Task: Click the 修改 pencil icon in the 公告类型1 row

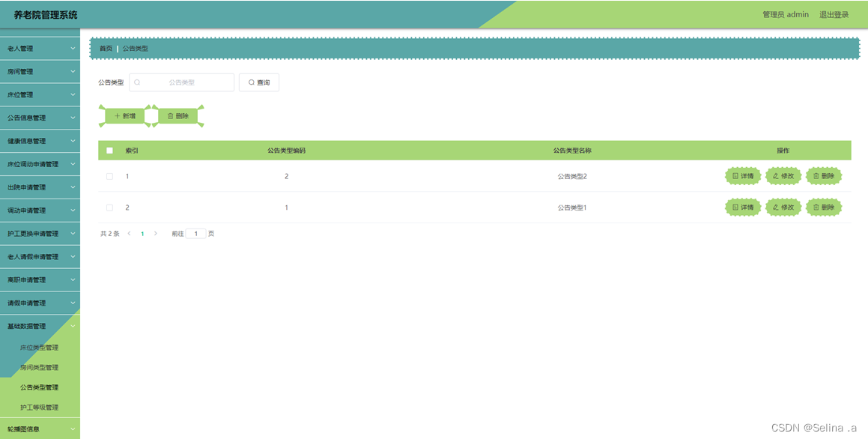Action: pos(776,208)
